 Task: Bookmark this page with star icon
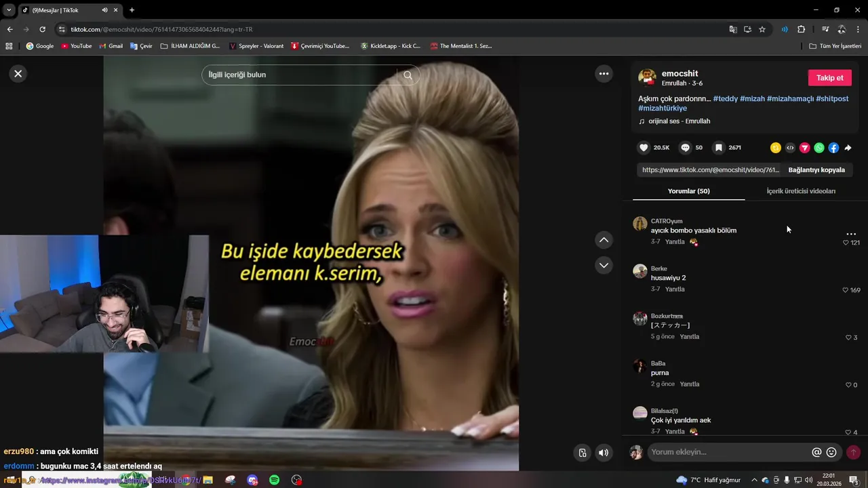pos(762,29)
